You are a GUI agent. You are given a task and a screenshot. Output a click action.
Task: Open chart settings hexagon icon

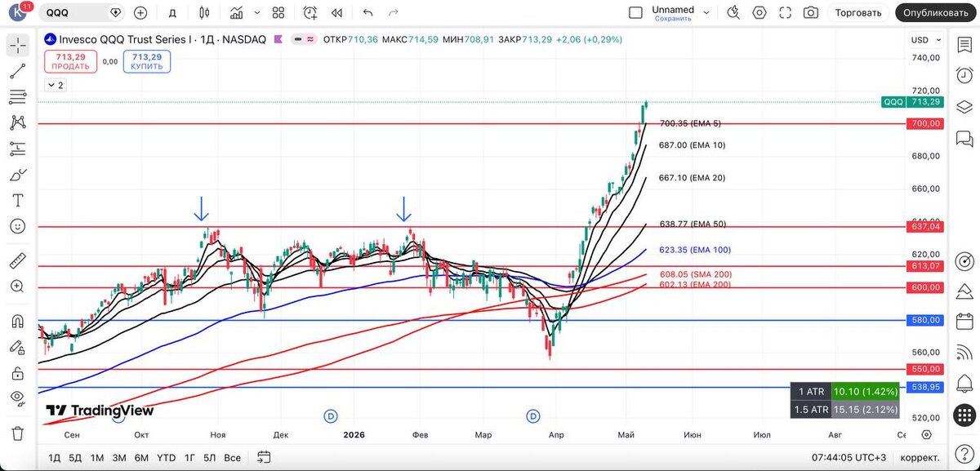pos(759,12)
